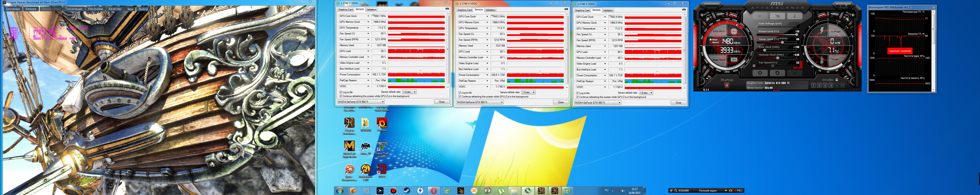The image size is (980, 195).
Task: Open the Камера menu in Heaven Benchmark
Action: (31, 9)
